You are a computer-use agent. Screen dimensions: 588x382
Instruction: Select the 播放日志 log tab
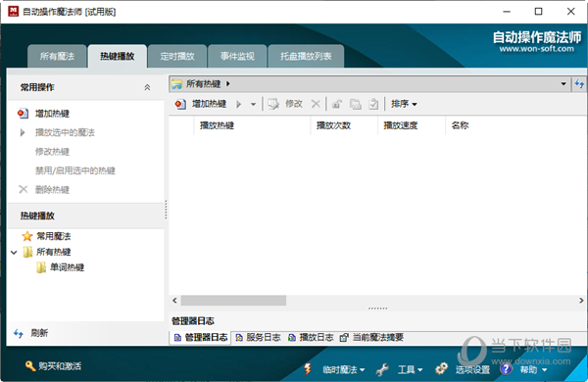tap(311, 337)
